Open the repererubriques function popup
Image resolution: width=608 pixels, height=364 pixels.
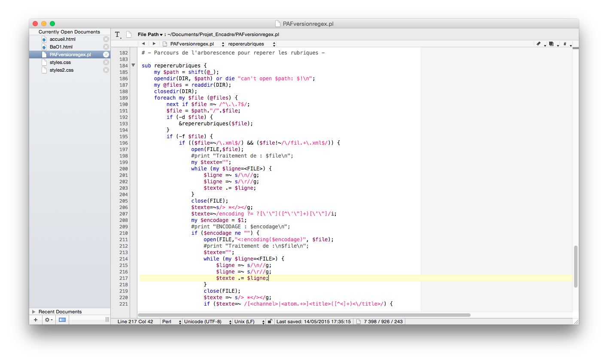(252, 44)
